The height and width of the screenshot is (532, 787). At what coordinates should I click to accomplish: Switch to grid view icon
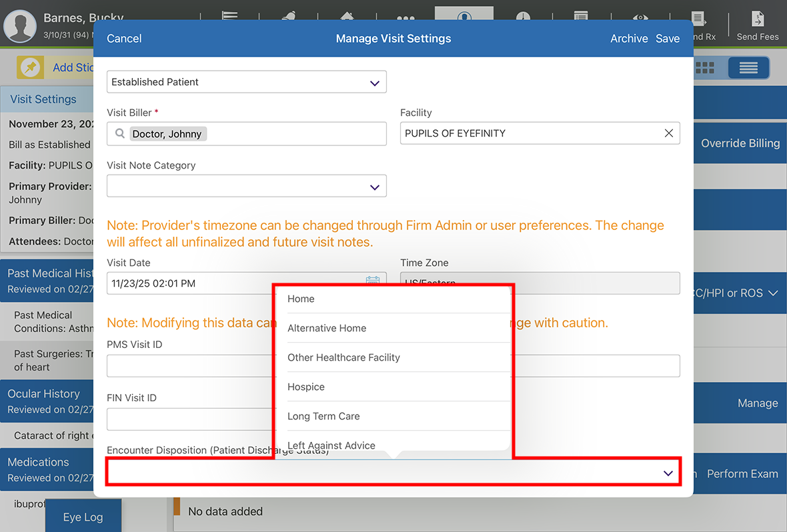tap(705, 68)
